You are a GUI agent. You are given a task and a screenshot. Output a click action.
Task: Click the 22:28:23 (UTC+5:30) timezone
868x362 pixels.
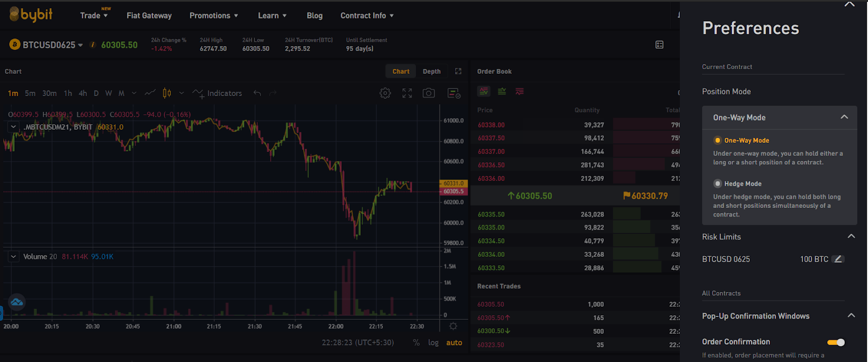[x=358, y=342]
